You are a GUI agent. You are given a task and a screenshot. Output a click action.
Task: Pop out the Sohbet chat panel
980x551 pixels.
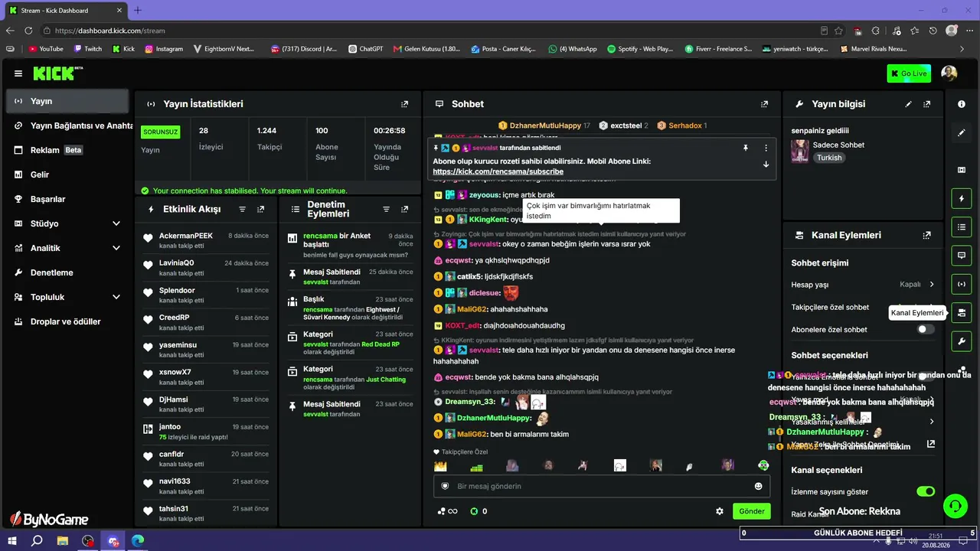click(764, 104)
